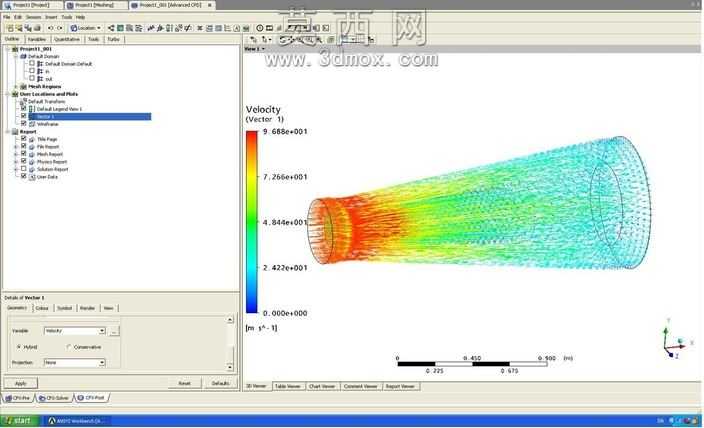Open the File menu
The width and height of the screenshot is (704, 428).
(x=7, y=17)
